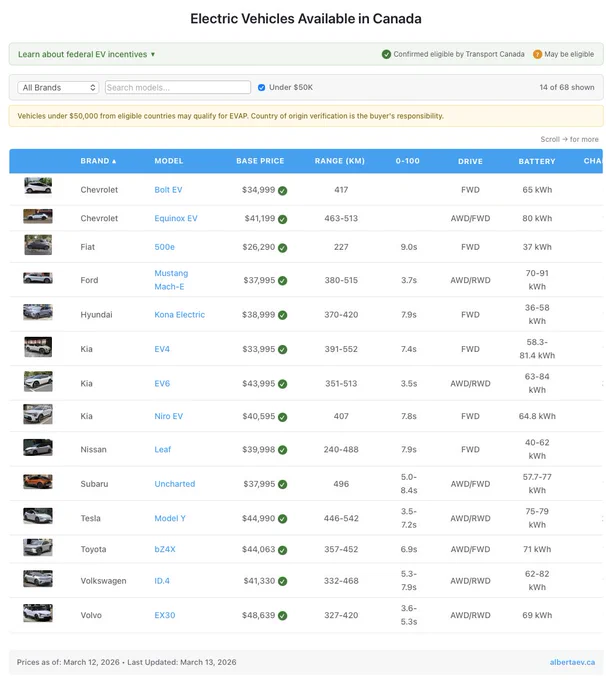
Task: Click the '64.8 kWh' battery cell
Action: 537,416
